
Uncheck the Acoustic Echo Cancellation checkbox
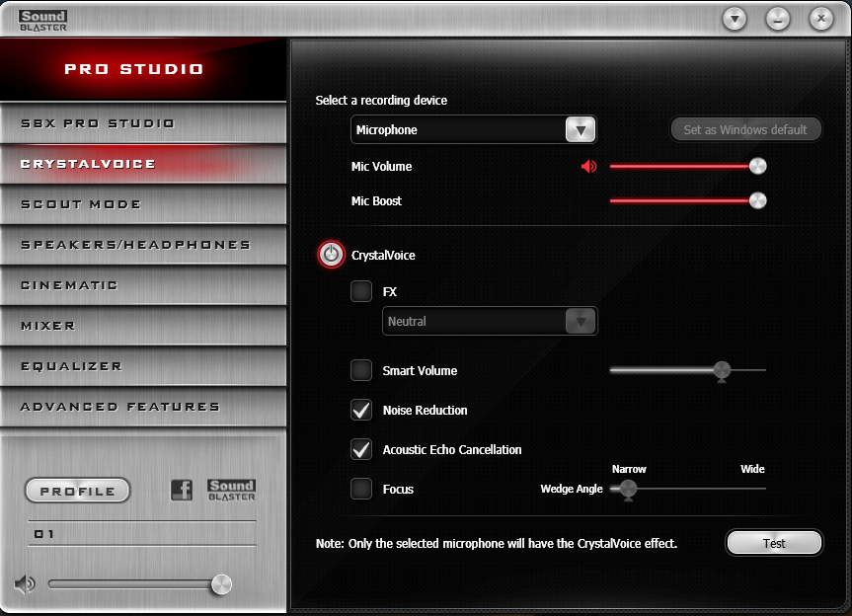tap(361, 449)
